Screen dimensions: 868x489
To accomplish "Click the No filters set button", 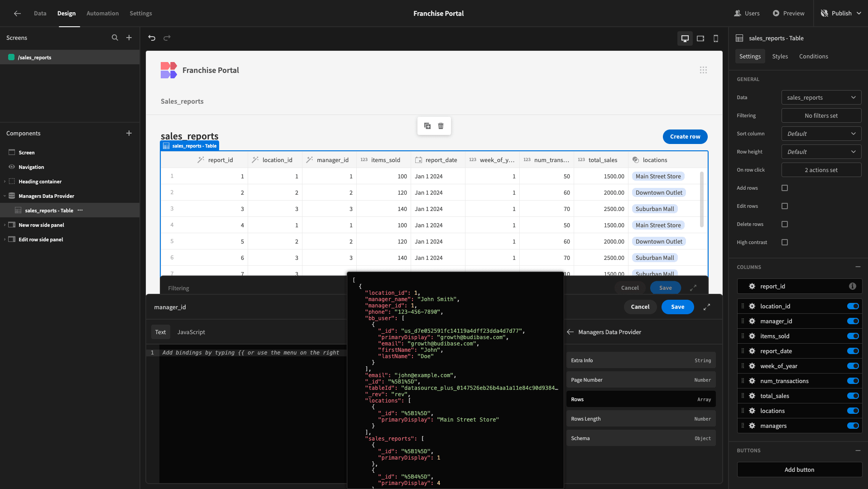I will coord(821,115).
